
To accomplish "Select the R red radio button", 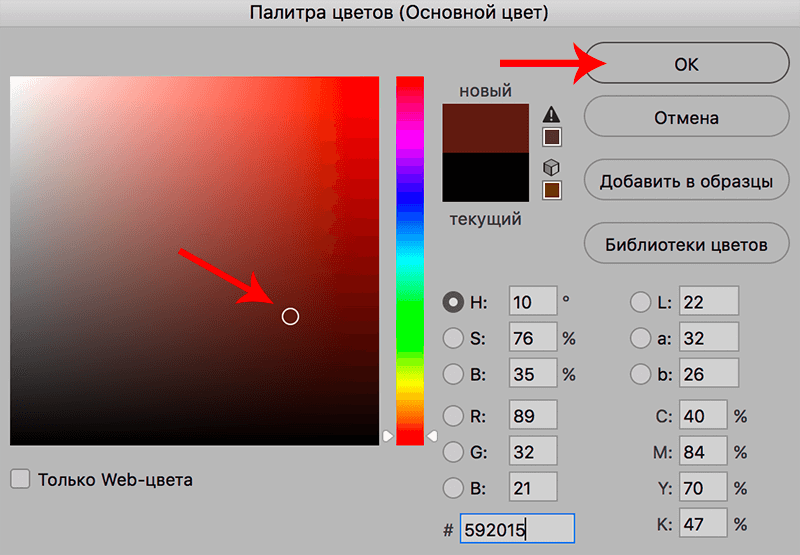I will 453,415.
